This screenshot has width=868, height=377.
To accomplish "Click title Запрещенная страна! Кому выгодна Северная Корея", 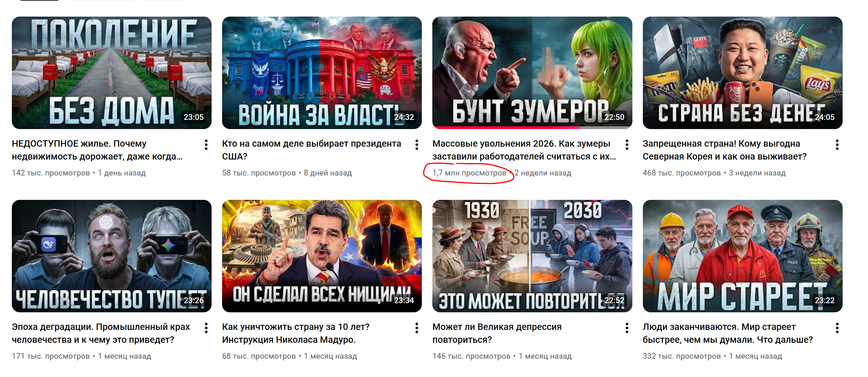I will [725, 150].
